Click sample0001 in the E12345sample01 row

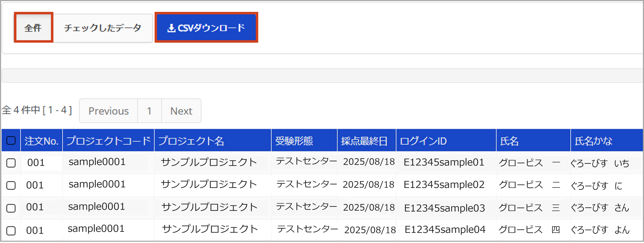(x=97, y=162)
